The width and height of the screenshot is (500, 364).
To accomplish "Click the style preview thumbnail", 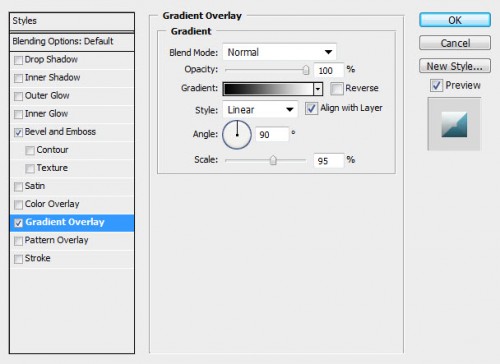I will pos(454,124).
